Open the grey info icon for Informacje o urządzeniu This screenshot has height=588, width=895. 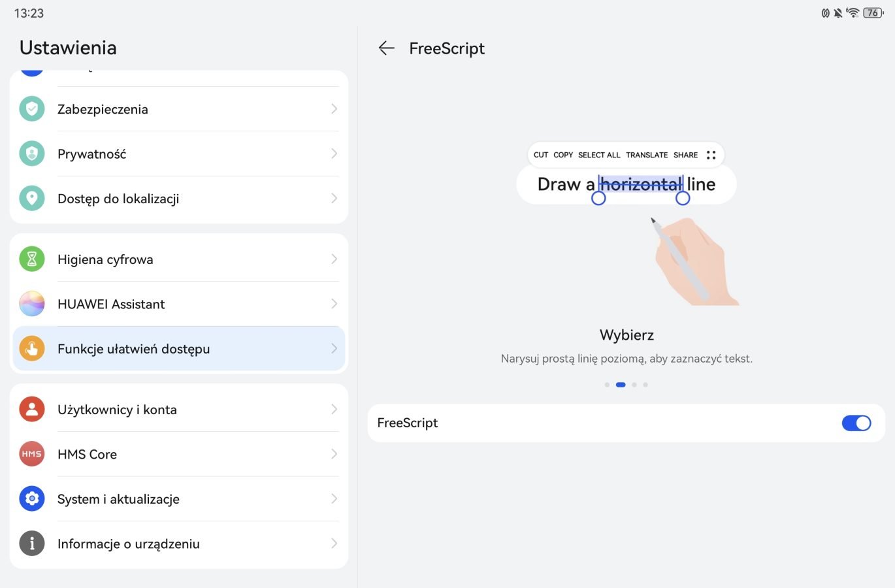tap(32, 544)
